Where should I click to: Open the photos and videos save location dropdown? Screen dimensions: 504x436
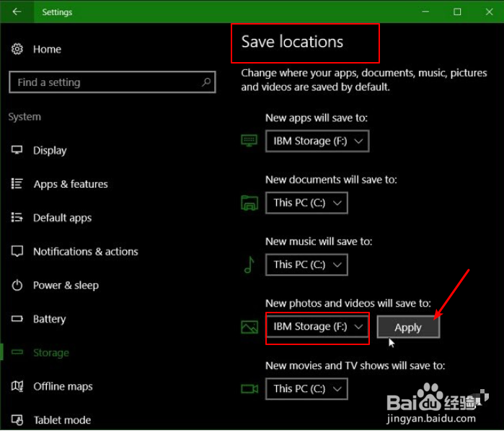coord(317,326)
